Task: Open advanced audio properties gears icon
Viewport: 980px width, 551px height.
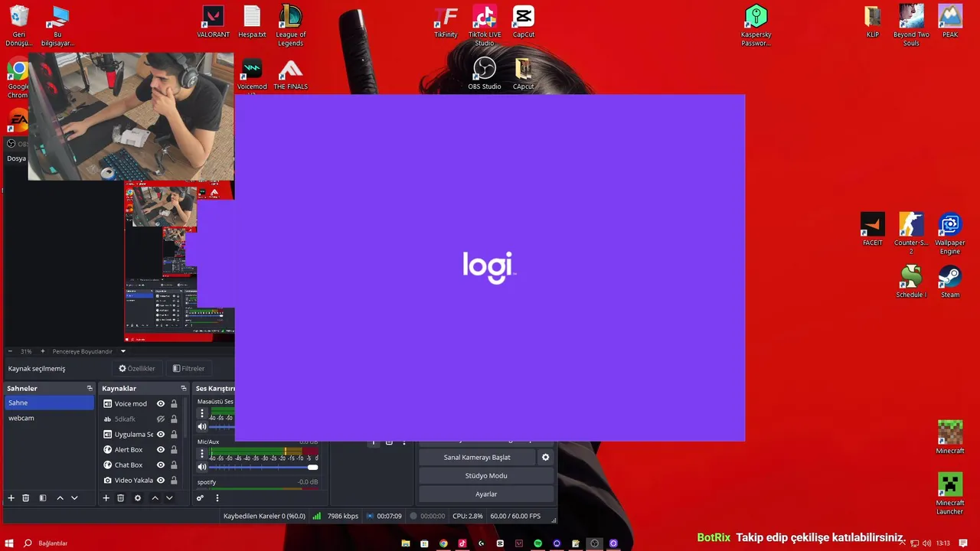Action: [200, 498]
